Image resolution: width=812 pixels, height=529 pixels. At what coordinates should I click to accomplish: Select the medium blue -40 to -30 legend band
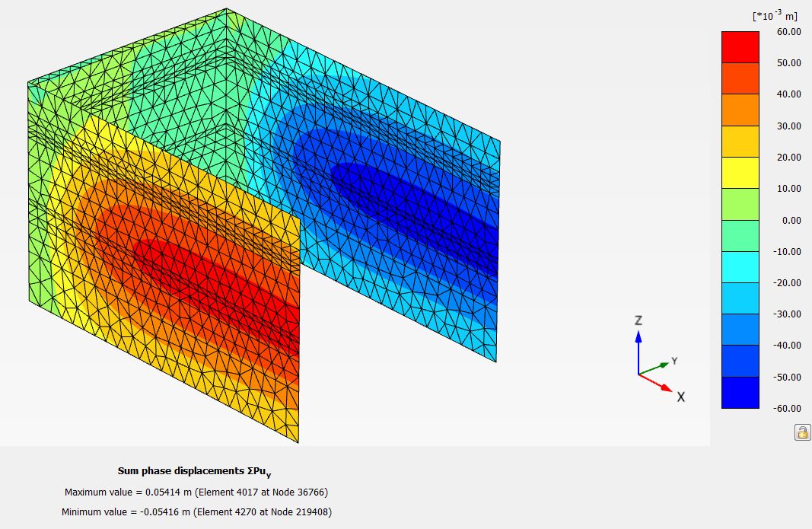pos(740,330)
